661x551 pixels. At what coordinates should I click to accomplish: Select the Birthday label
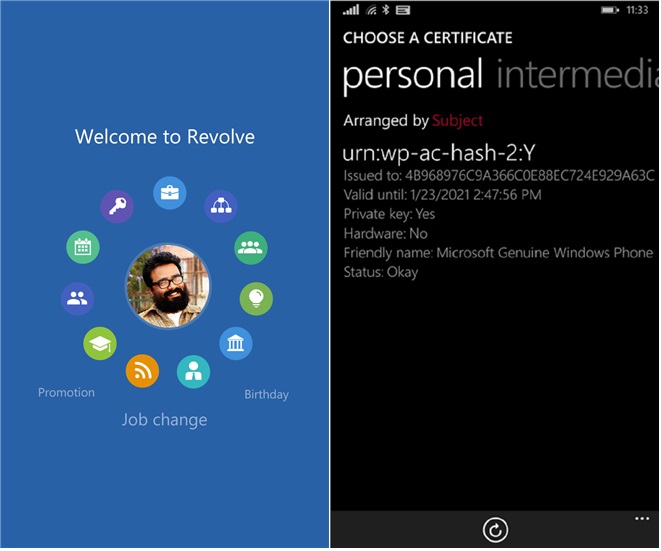(266, 395)
